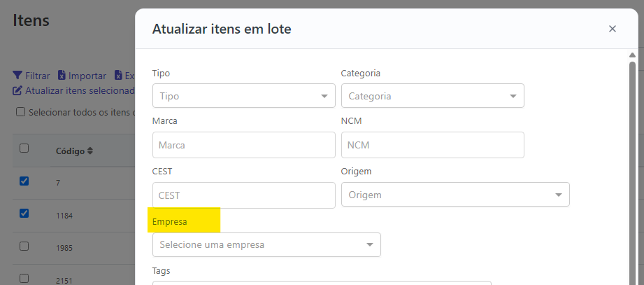
Task: Open the Tipo dropdown
Action: (x=244, y=96)
